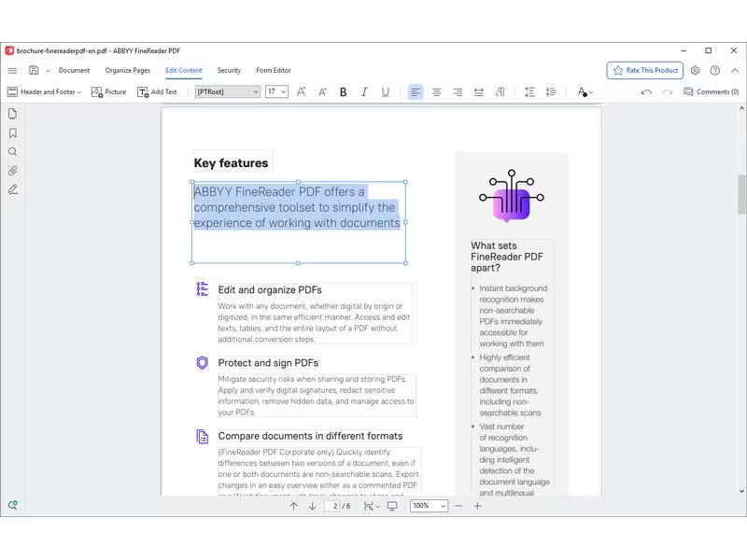Screen dimensions: 747x560
Task: Go to the Form Editor tab
Action: pyautogui.click(x=274, y=71)
